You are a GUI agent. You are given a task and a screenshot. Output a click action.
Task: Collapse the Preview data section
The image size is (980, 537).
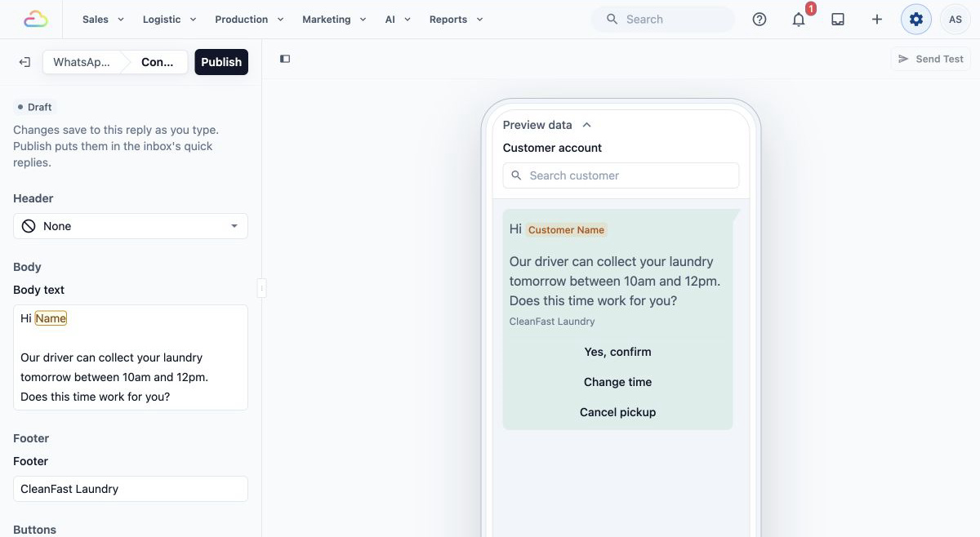point(547,125)
